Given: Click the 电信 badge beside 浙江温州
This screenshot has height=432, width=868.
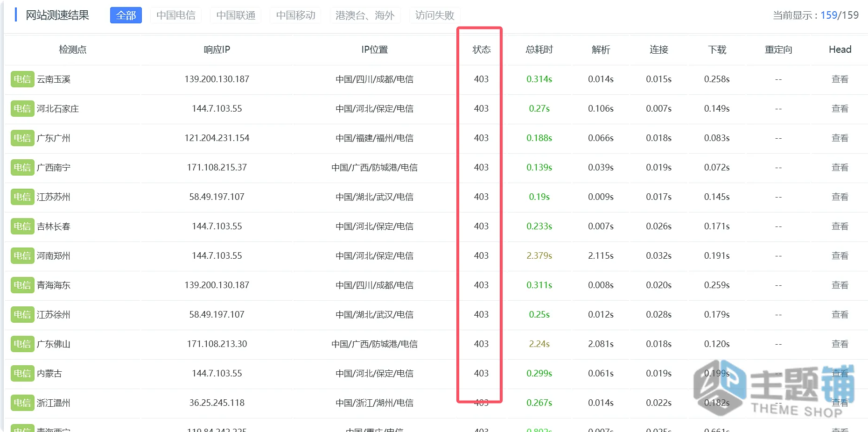Looking at the screenshot, I should pyautogui.click(x=22, y=403).
